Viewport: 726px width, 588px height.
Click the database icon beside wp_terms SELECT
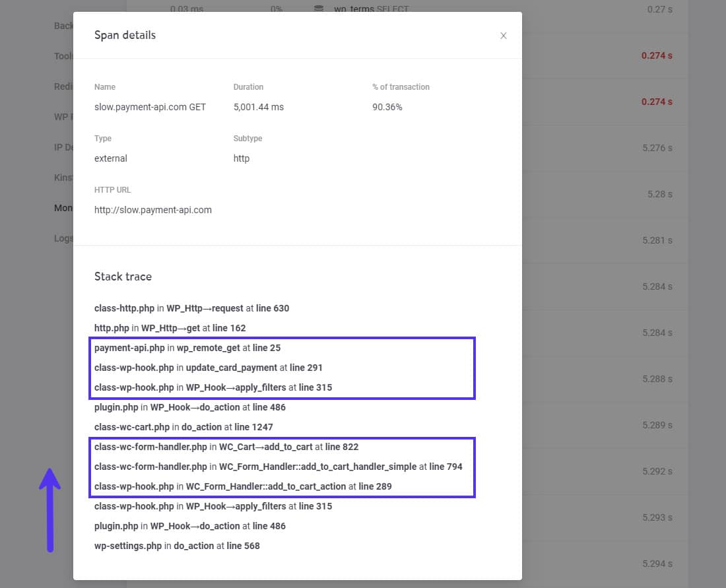(x=317, y=9)
